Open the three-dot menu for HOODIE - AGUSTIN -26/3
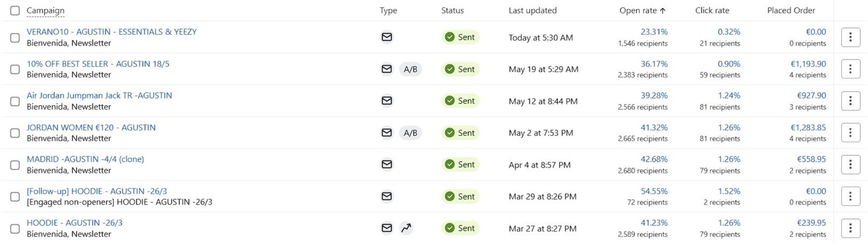 (x=850, y=228)
